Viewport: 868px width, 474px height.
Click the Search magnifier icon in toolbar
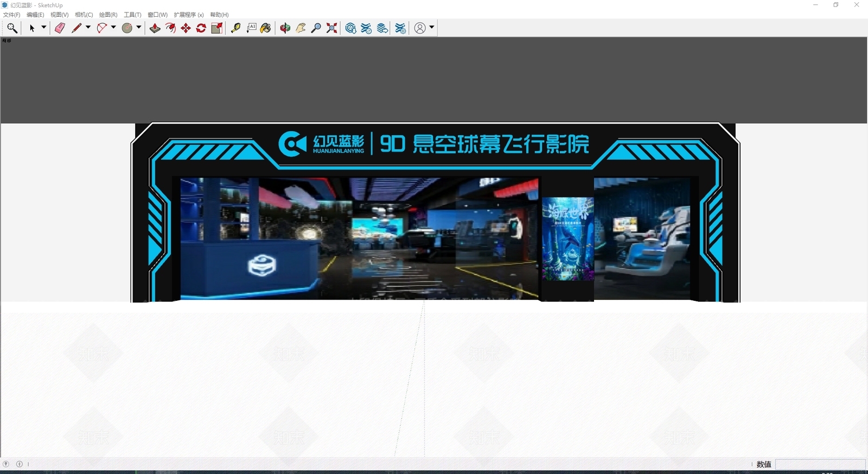pyautogui.click(x=12, y=28)
